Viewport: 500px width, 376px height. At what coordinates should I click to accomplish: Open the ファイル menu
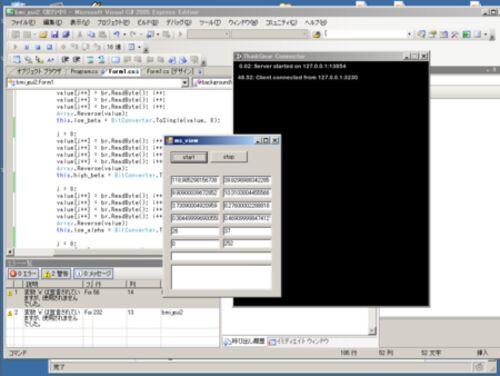23,22
